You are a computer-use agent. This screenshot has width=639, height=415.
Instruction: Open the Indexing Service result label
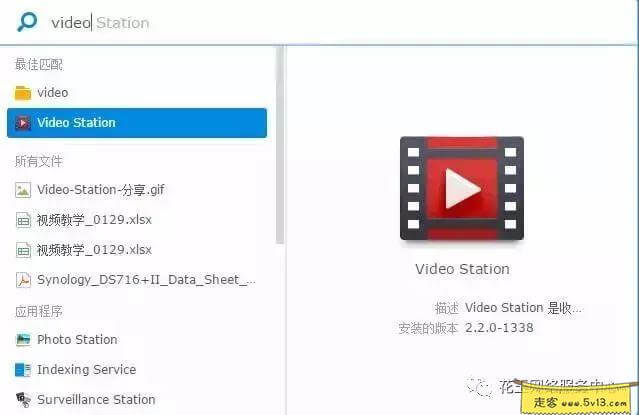(x=86, y=370)
